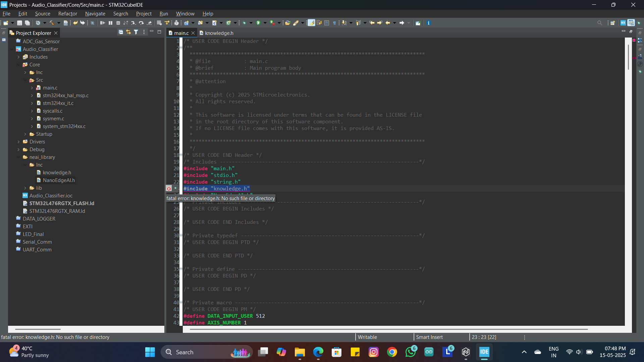Enable Link with Editor in Project Explorer
This screenshot has height=362, width=644.
[x=128, y=32]
